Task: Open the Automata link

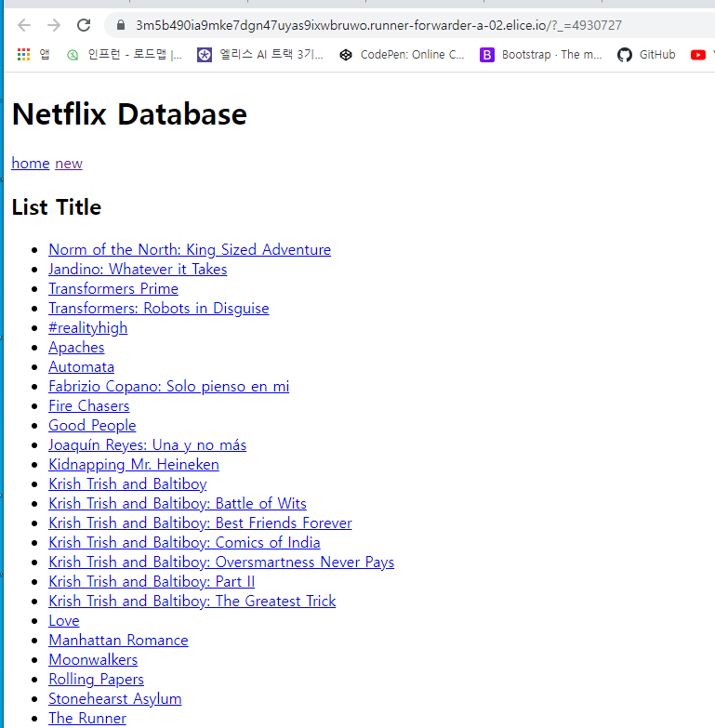Action: (81, 366)
